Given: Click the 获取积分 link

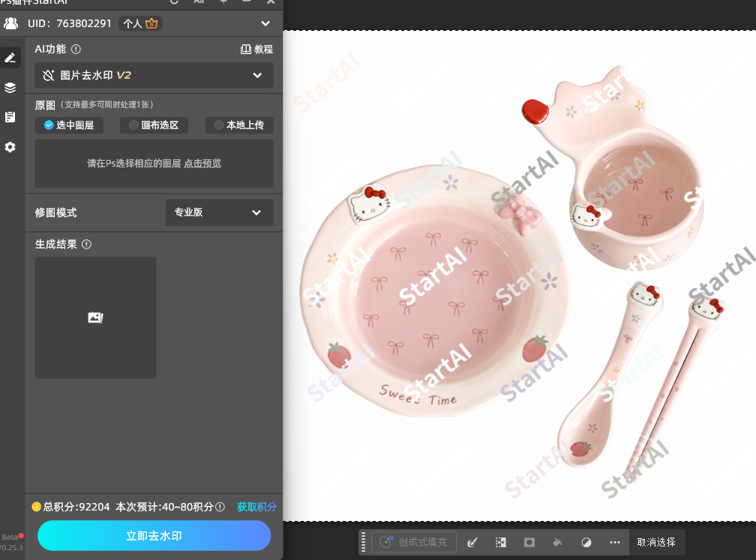Looking at the screenshot, I should (x=256, y=507).
